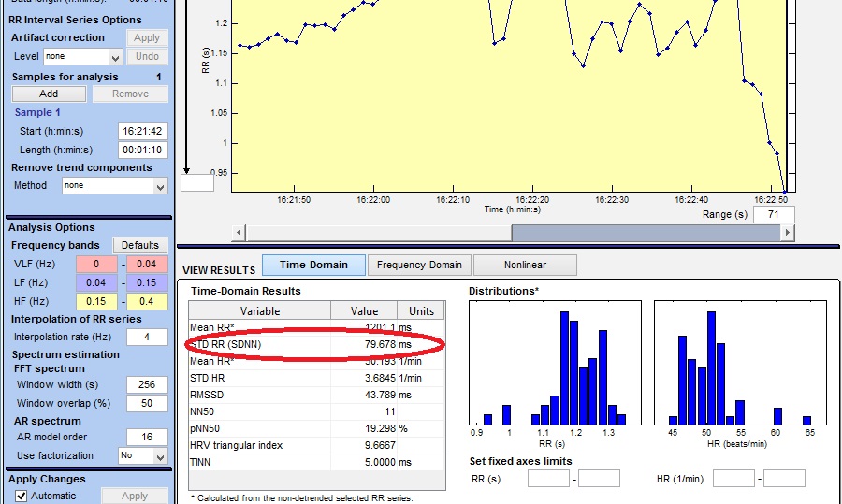Click the LF upper limit 0.15 field
Image resolution: width=842 pixels, height=504 pixels.
147,283
